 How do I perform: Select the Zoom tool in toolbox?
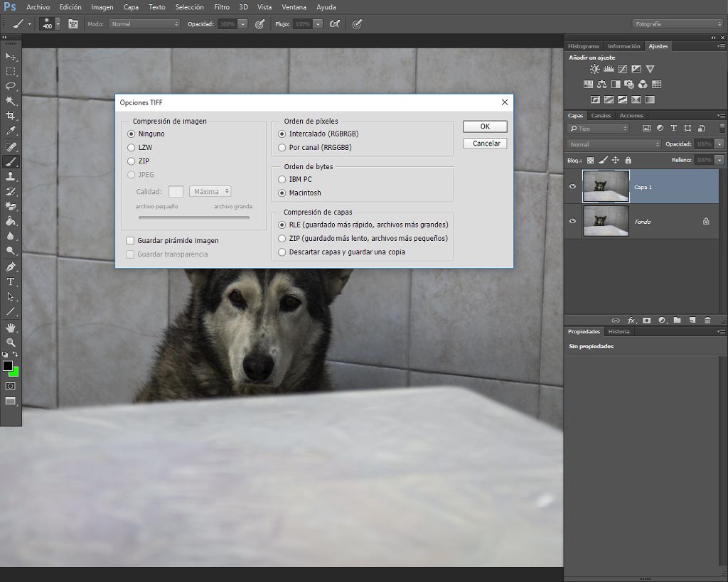(10, 343)
